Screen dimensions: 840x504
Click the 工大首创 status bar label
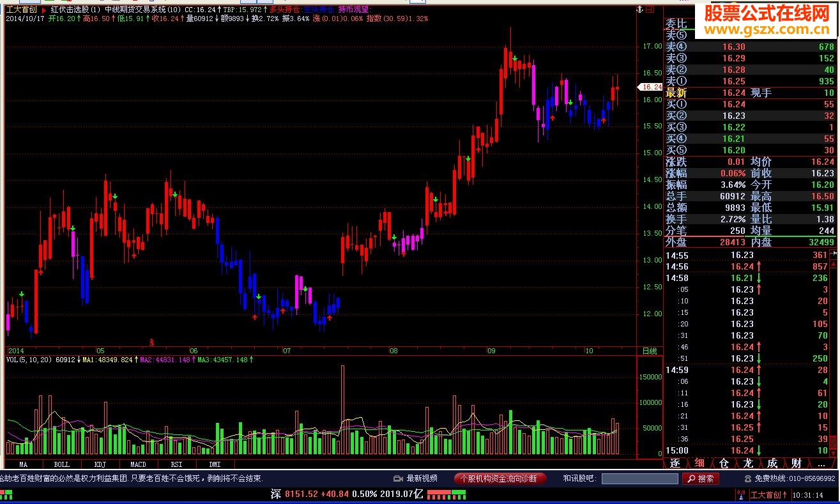(x=769, y=495)
